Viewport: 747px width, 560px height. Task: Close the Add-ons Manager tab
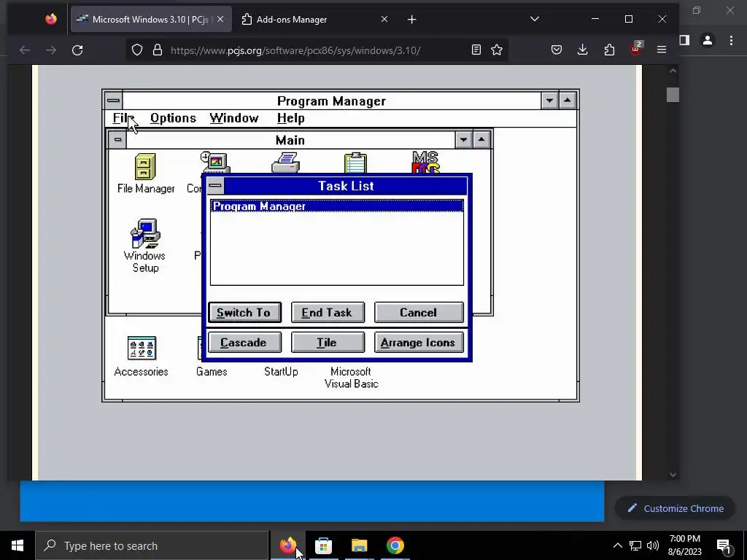[x=384, y=19]
